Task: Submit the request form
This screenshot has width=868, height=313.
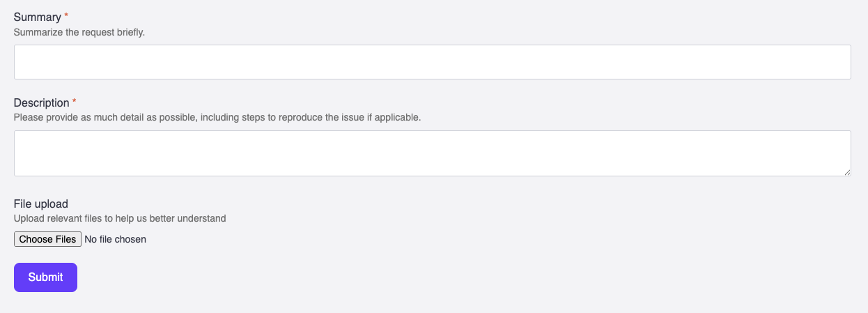Action: coord(45,277)
